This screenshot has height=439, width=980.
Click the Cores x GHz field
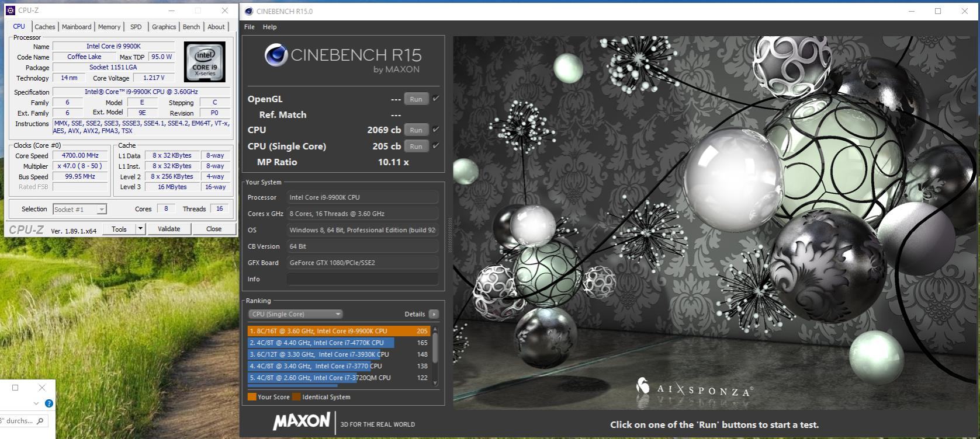point(362,214)
